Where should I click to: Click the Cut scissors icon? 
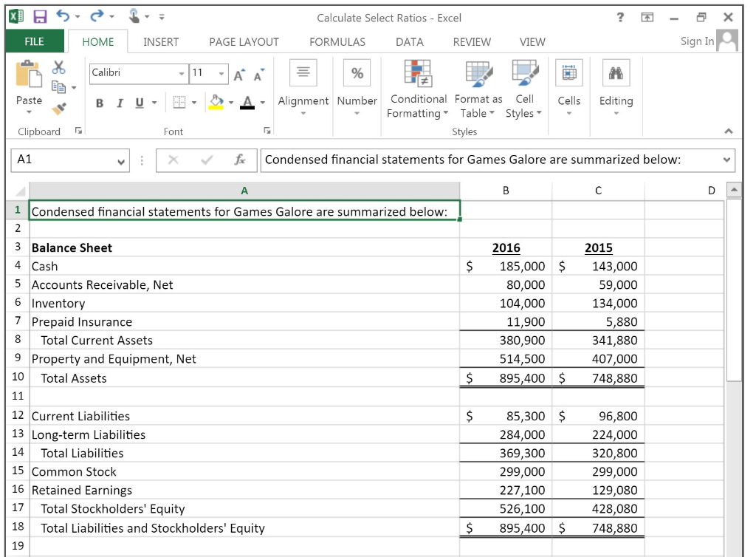tap(58, 68)
